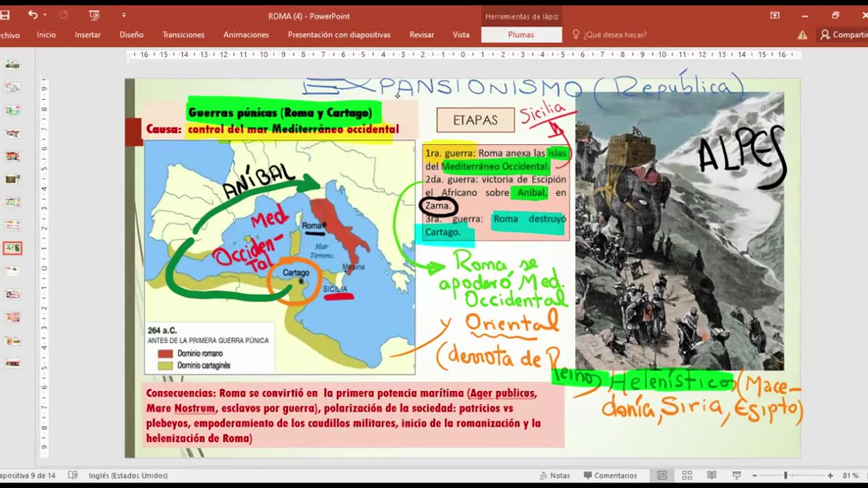The image size is (868, 488).
Task: Open the undo history dropdown arrow
Action: 45,15
